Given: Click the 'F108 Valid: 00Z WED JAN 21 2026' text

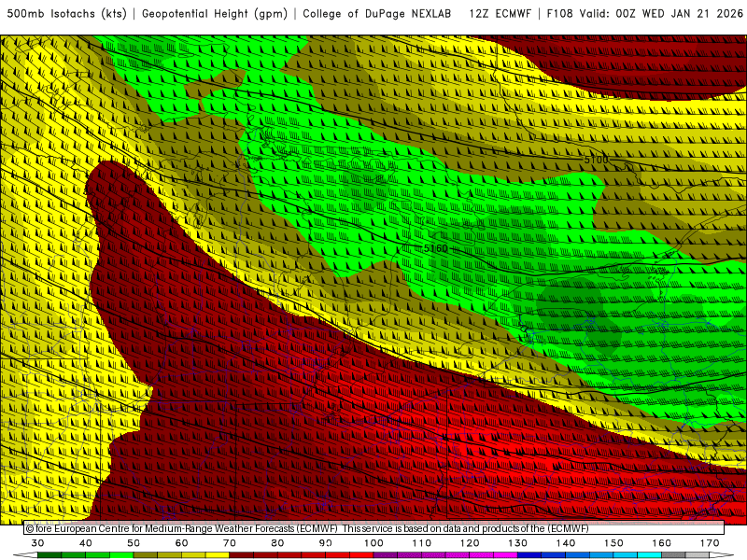Looking at the screenshot, I should (x=644, y=14).
